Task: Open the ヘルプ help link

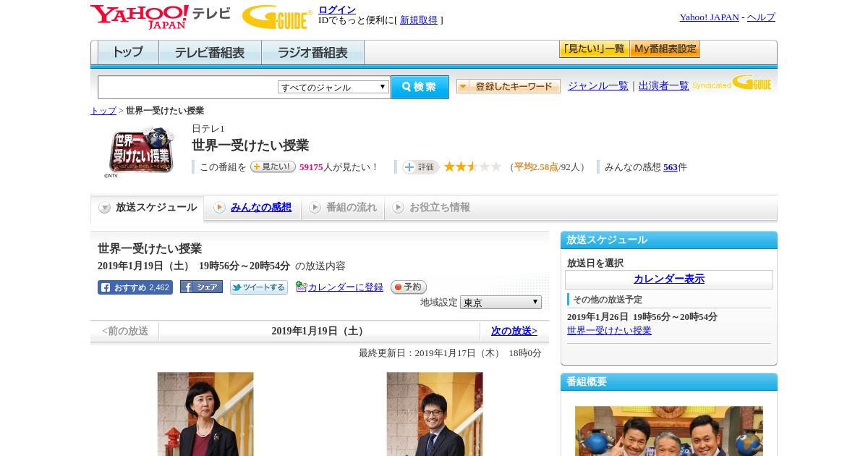Action: 761,17
